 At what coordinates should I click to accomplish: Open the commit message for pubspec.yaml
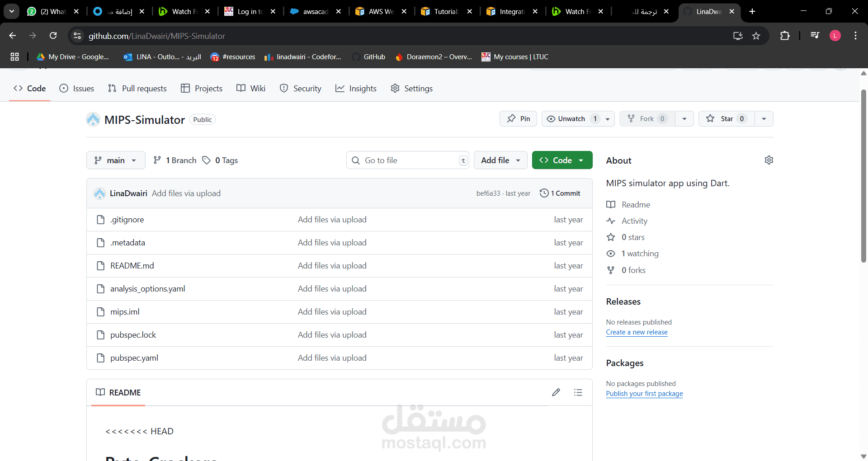(332, 358)
